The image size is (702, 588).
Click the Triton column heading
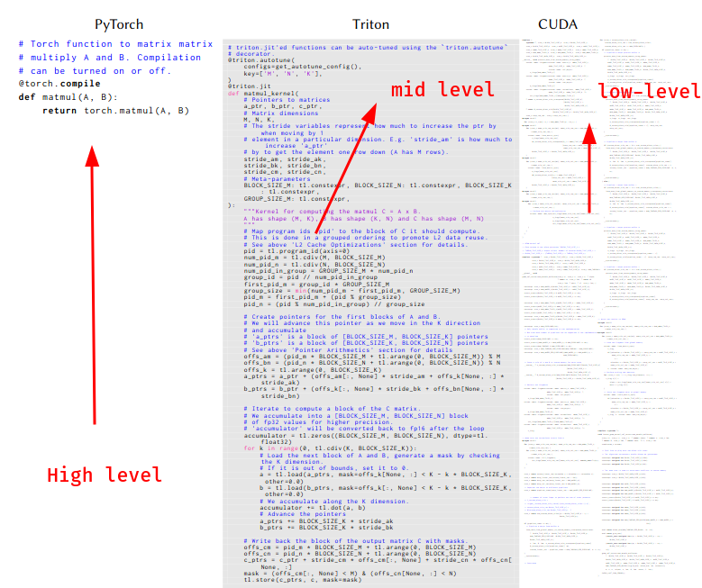(370, 24)
